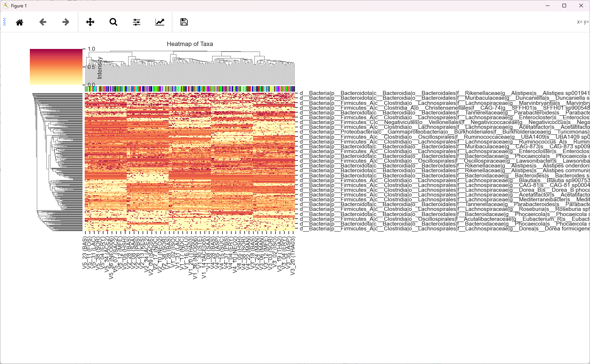Image resolution: width=590 pixels, height=364 pixels.
Task: Reset the plot to the original view with Home
Action: 20,22
